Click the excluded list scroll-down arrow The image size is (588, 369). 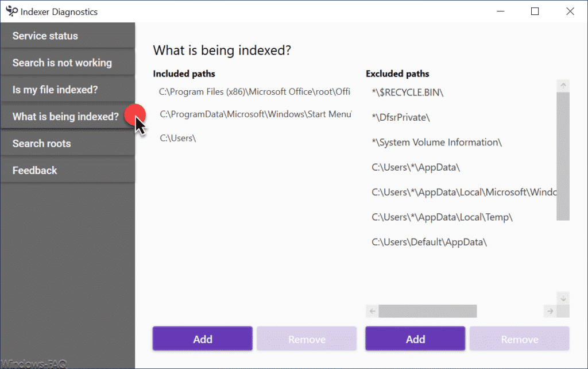click(x=563, y=298)
